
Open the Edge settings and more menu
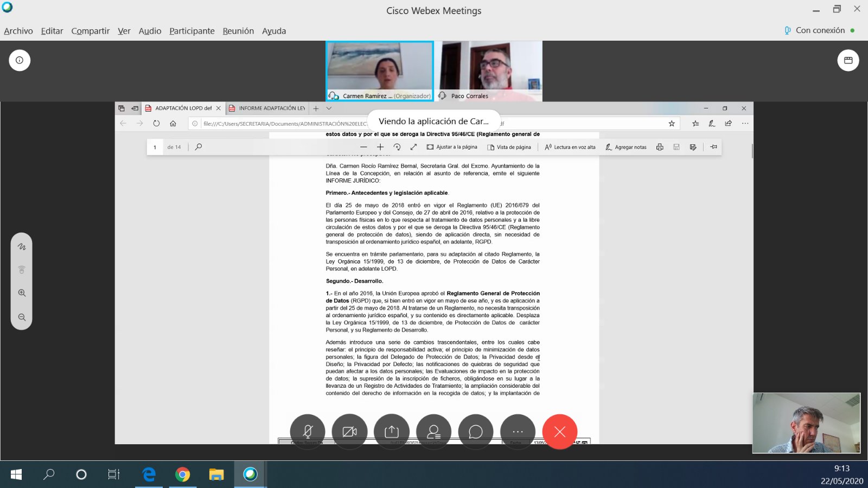click(744, 123)
